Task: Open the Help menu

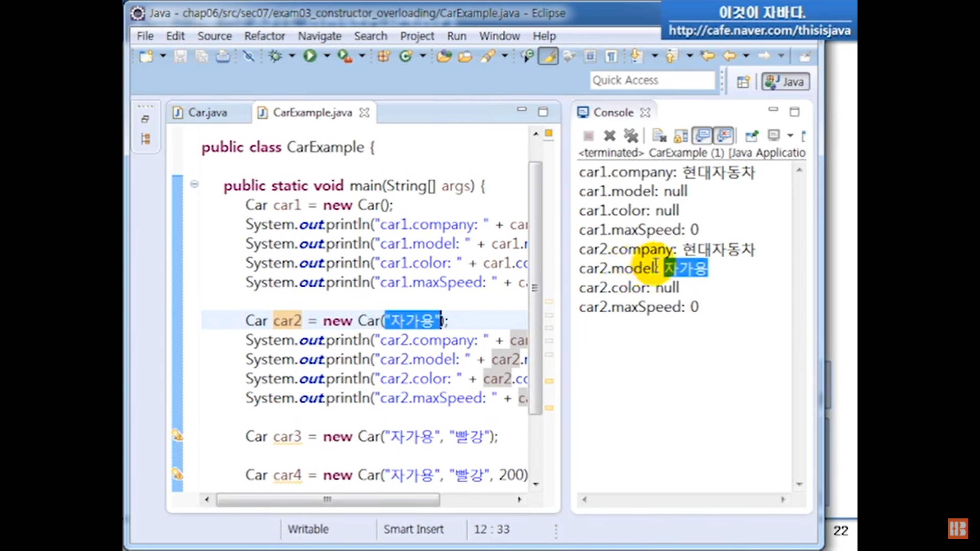Action: (x=544, y=36)
